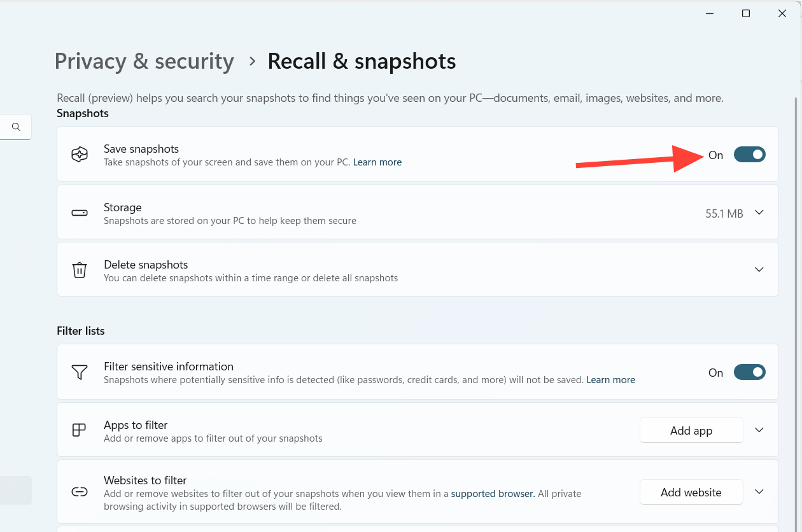Expand the Apps to filter list
This screenshot has width=802, height=532.
[x=759, y=430]
